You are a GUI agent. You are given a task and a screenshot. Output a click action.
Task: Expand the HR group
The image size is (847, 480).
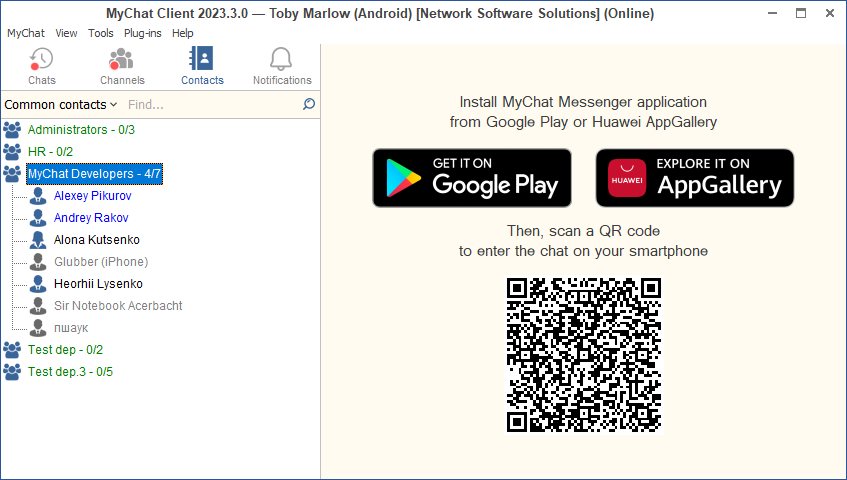click(50, 152)
